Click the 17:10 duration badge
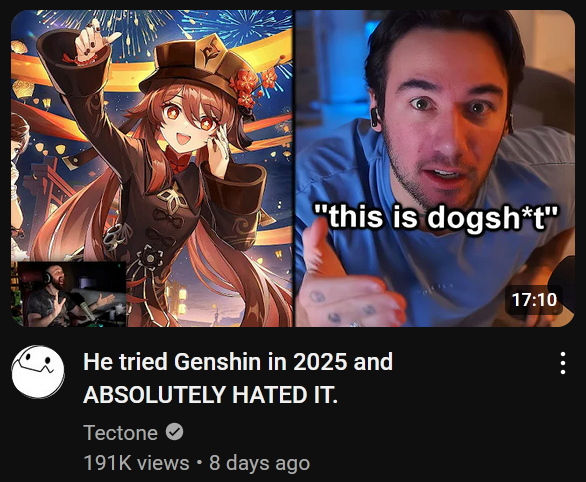586x482 pixels. 534,300
